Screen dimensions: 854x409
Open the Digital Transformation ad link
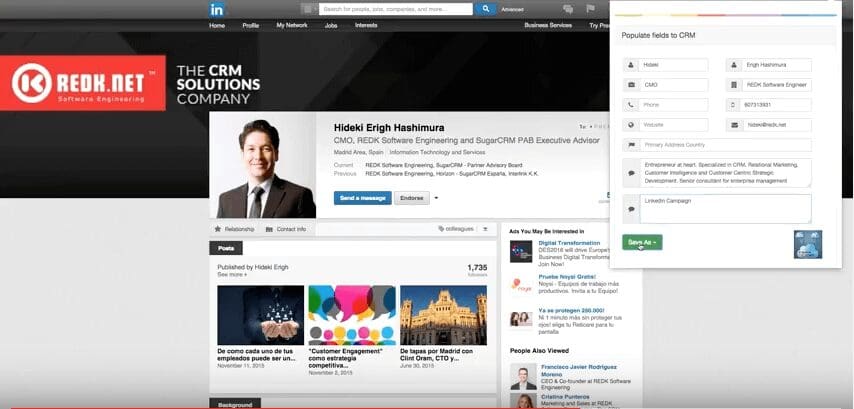pyautogui.click(x=569, y=243)
